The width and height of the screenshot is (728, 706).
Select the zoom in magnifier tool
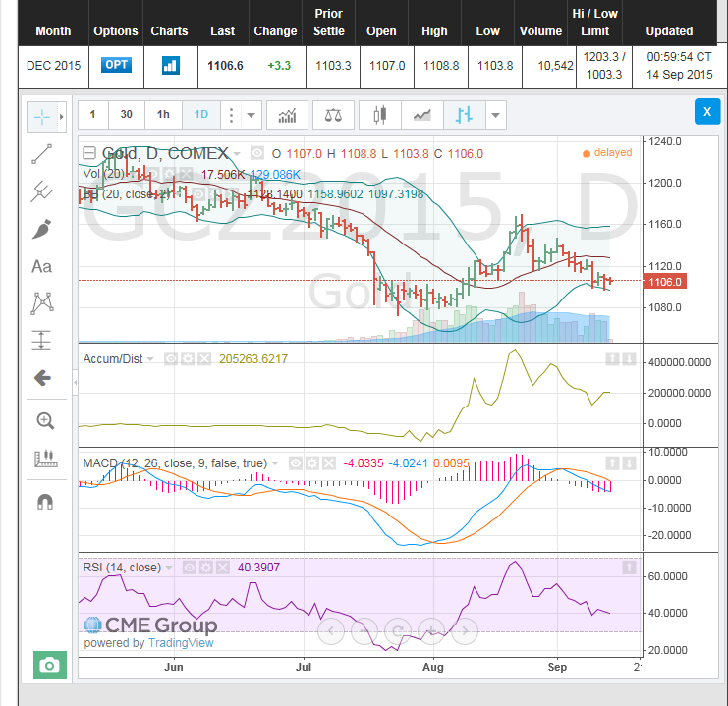pyautogui.click(x=43, y=420)
